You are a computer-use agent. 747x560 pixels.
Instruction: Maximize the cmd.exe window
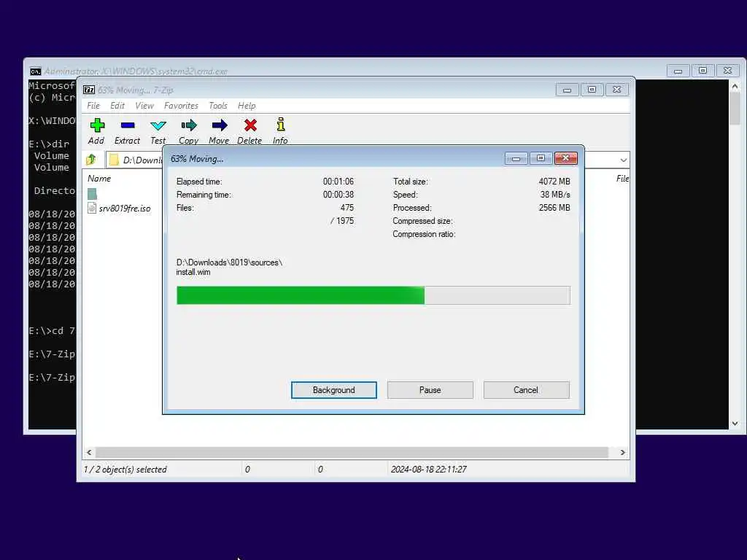703,71
